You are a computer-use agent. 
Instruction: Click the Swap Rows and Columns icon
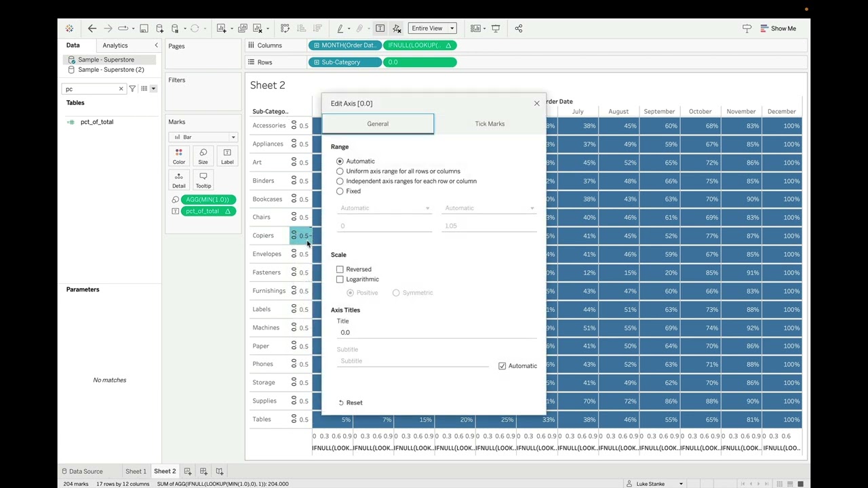pos(285,28)
